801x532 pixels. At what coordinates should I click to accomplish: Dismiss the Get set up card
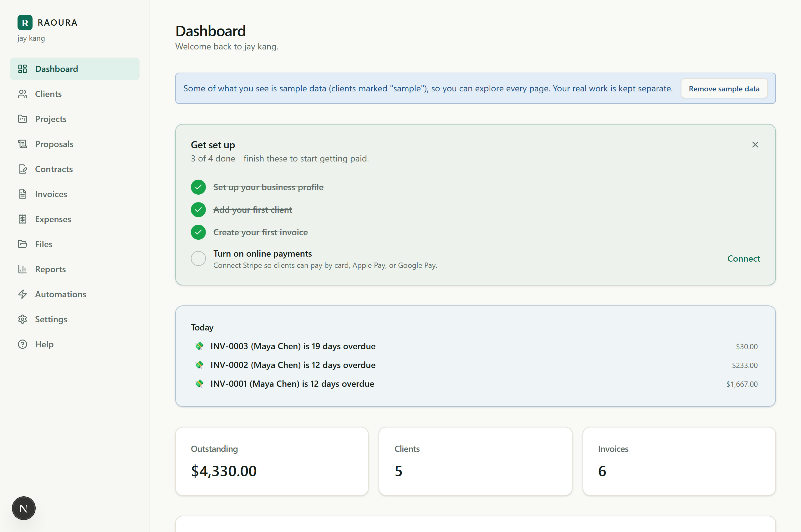pyautogui.click(x=755, y=145)
